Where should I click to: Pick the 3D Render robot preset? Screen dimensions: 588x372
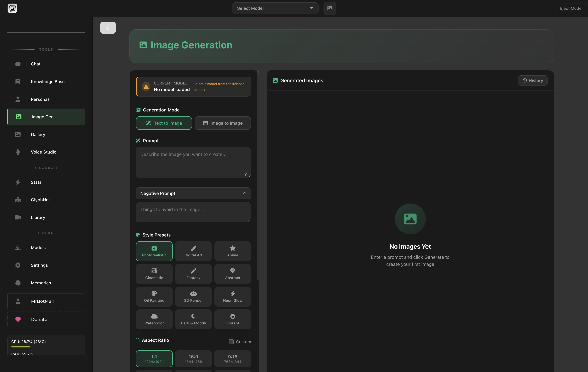click(x=193, y=296)
